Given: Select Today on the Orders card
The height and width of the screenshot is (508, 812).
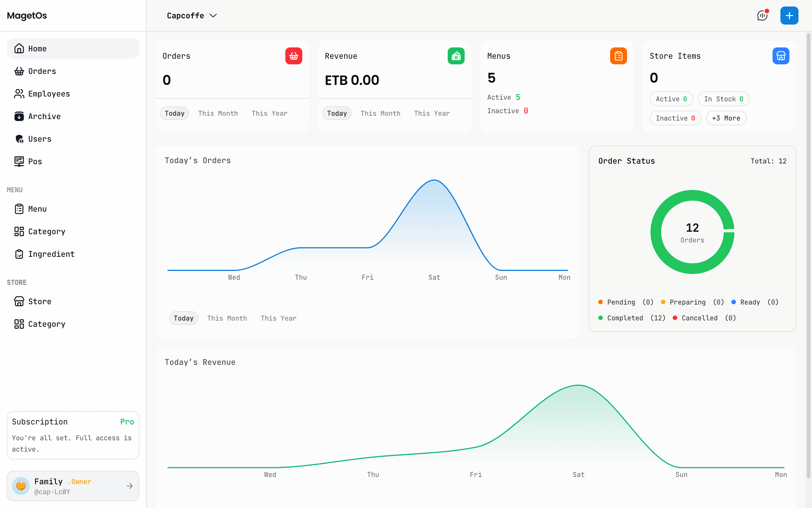Looking at the screenshot, I should [x=175, y=113].
